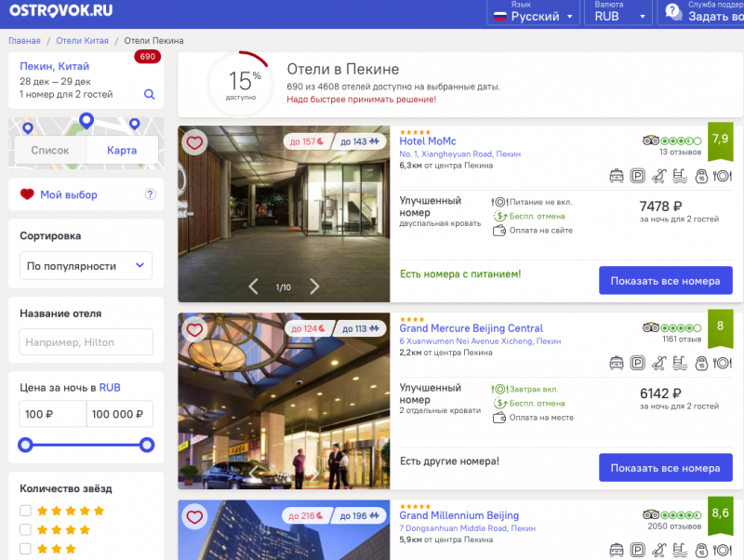The image size is (744, 560).
Task: Open the Hotel MoMc title link
Action: click(x=428, y=141)
